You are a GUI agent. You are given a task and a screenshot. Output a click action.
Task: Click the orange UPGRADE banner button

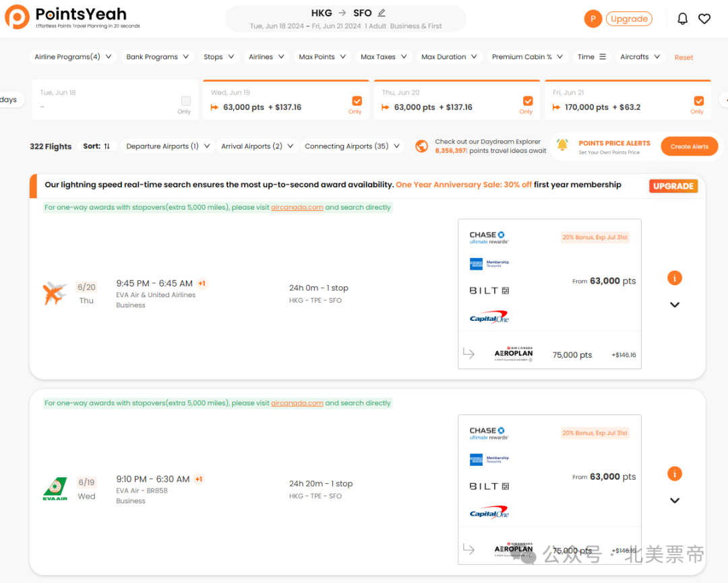(673, 186)
